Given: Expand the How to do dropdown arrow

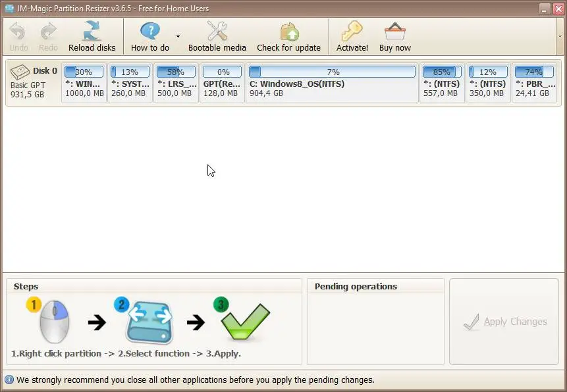Looking at the screenshot, I should click(178, 36).
